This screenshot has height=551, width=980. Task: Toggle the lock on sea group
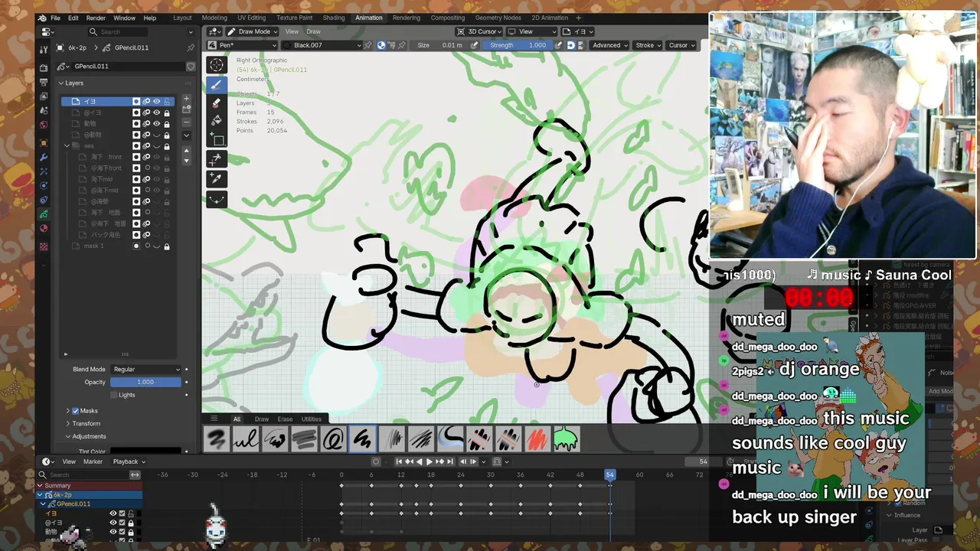click(x=167, y=145)
